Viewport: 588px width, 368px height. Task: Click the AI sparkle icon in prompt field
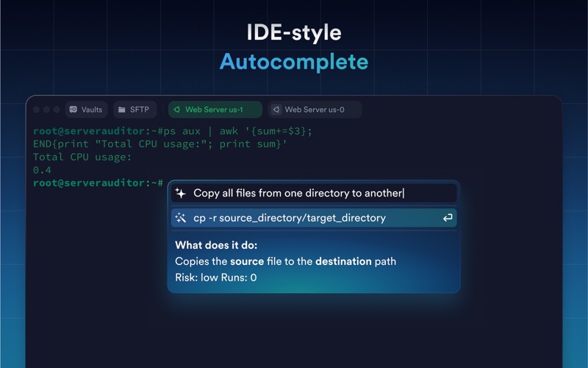coord(180,194)
